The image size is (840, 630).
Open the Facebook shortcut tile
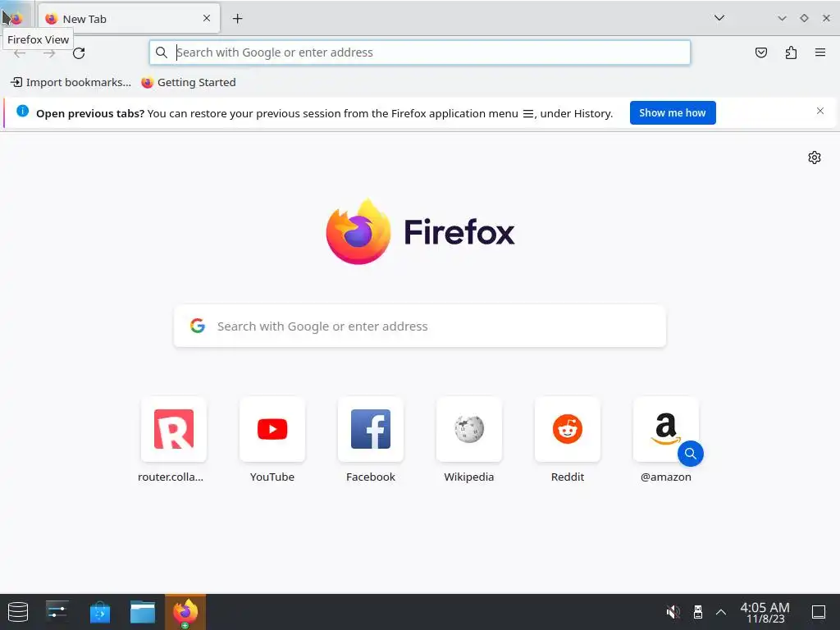coord(371,429)
